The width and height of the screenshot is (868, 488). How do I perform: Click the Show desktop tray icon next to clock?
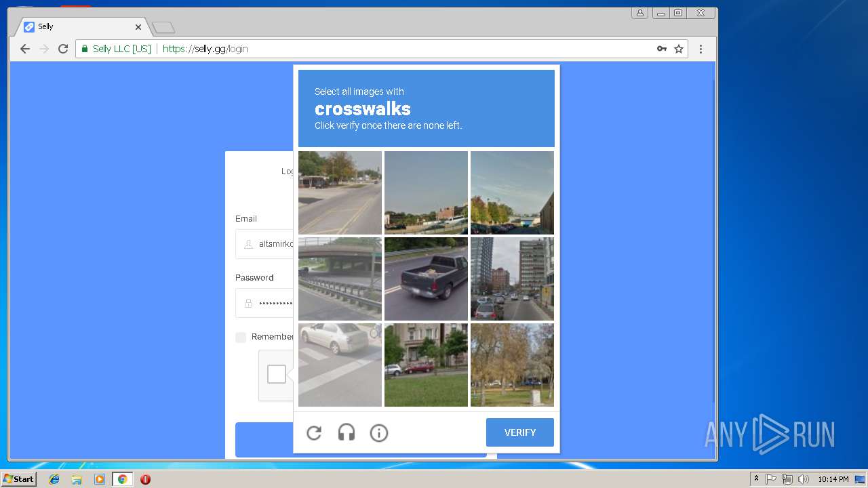coord(860,479)
